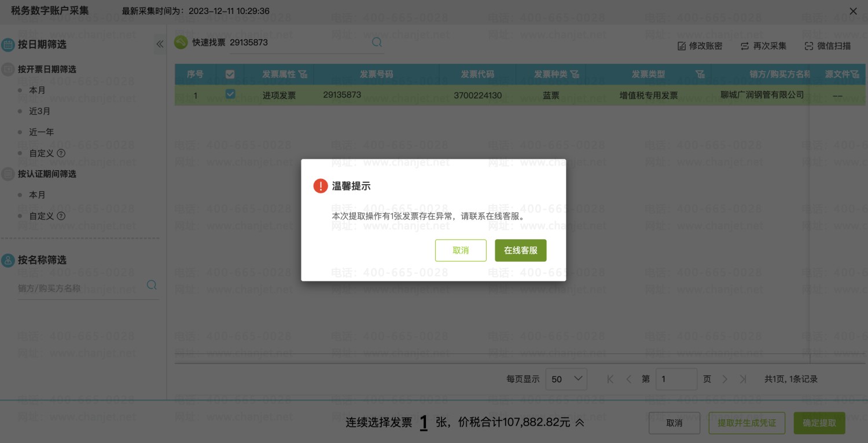The image size is (868, 443).
Task: Select 自定义 under 按认证期间筛选
Action: [41, 216]
